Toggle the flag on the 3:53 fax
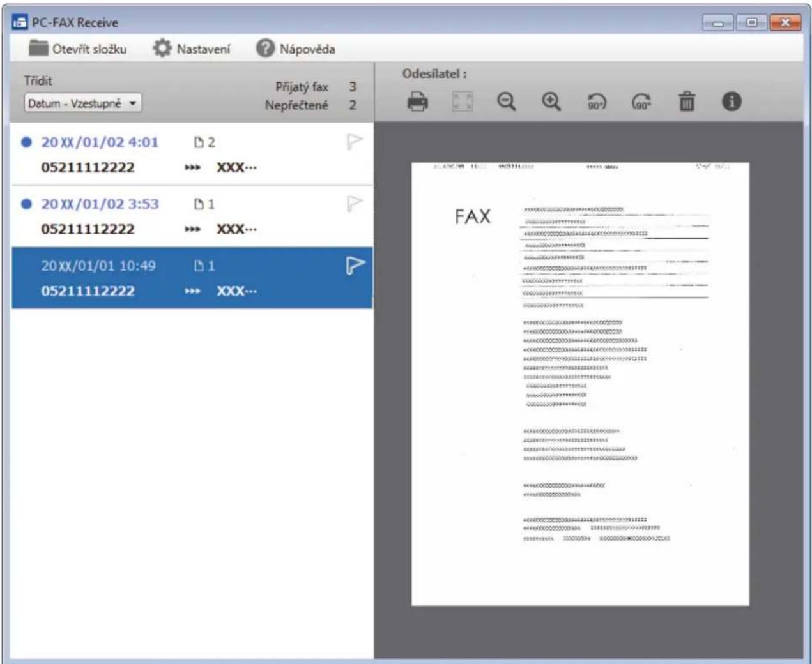This screenshot has height=664, width=812. [x=355, y=203]
